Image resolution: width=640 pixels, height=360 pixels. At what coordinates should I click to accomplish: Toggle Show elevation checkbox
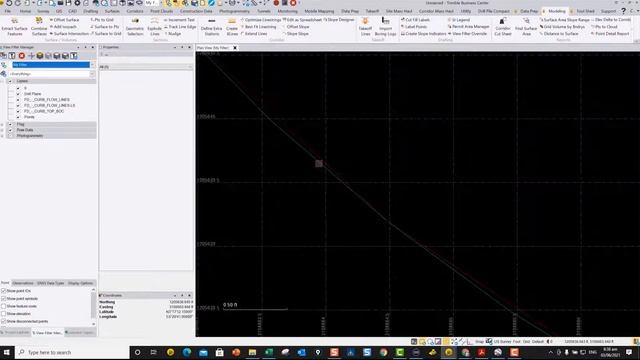(x=3, y=313)
